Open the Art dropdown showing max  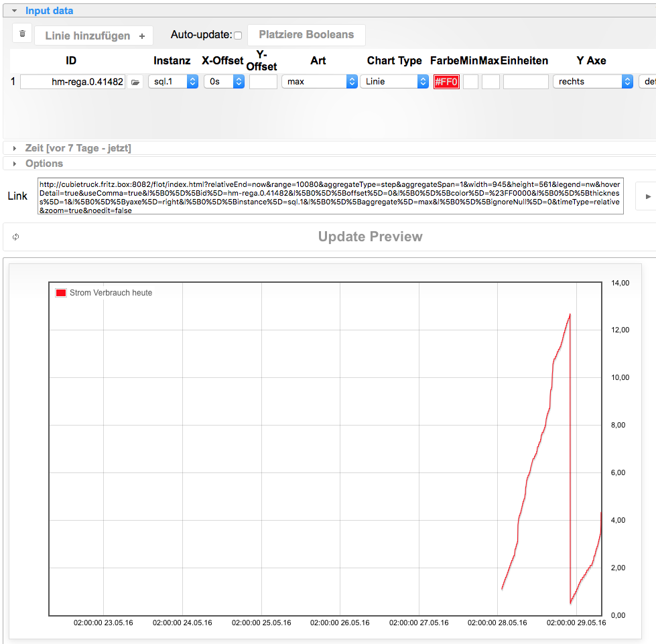pyautogui.click(x=319, y=82)
